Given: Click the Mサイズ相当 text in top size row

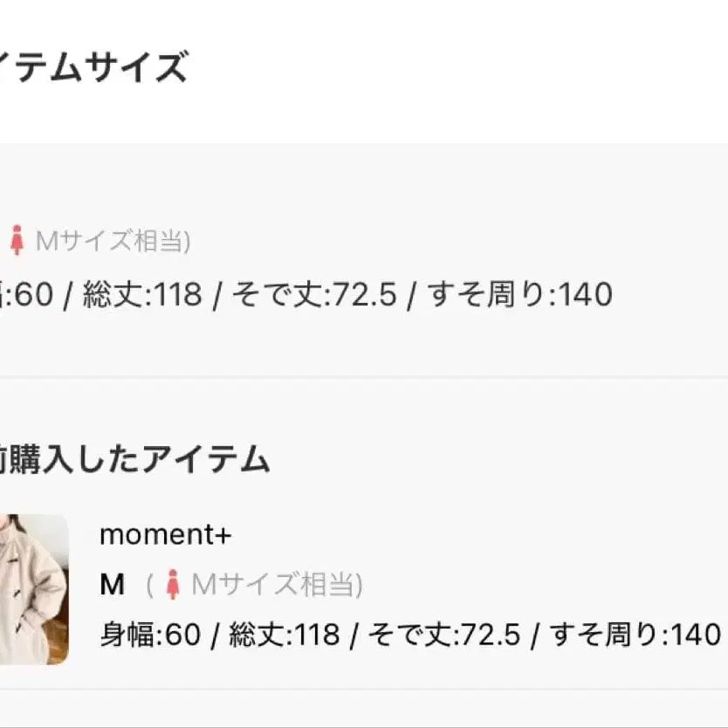Looking at the screenshot, I should (112, 241).
